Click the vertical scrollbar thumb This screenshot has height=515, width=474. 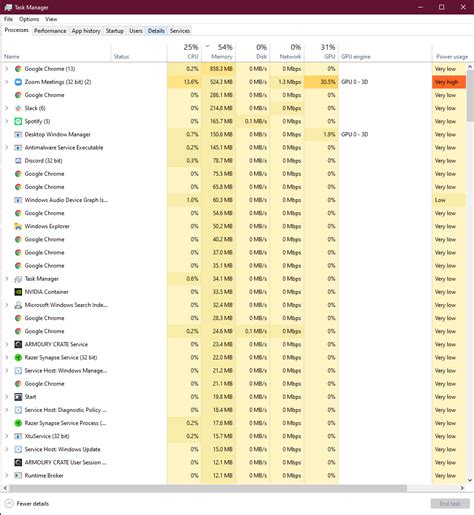(x=470, y=96)
